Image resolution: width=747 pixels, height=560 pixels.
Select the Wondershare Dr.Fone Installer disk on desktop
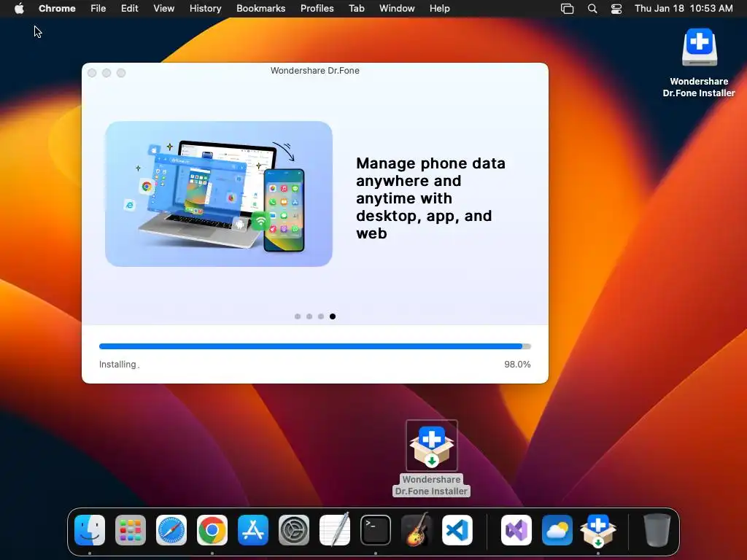[x=699, y=47]
